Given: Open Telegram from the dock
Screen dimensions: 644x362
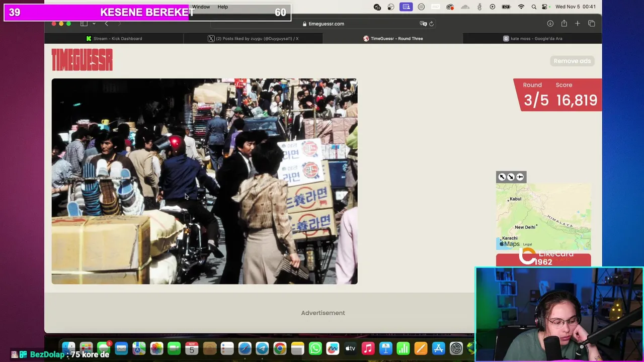Looking at the screenshot, I should [x=262, y=348].
